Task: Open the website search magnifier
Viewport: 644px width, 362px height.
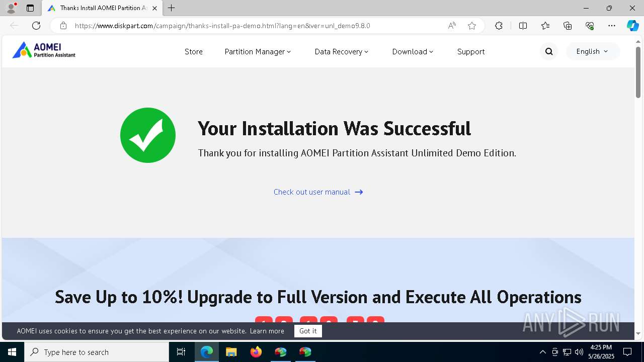Action: point(549,51)
